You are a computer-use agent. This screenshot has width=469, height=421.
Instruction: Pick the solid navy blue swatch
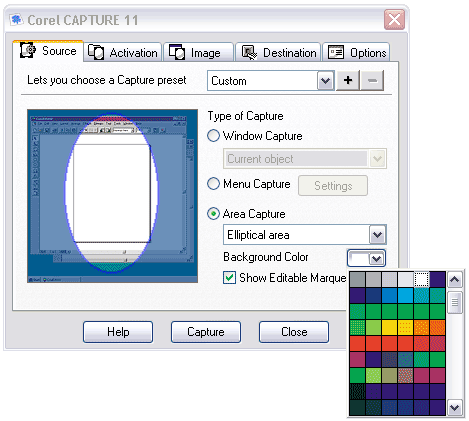point(373,295)
